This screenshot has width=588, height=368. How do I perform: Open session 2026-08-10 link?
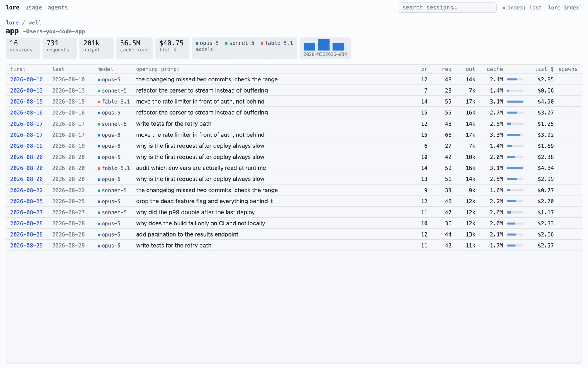26,79
